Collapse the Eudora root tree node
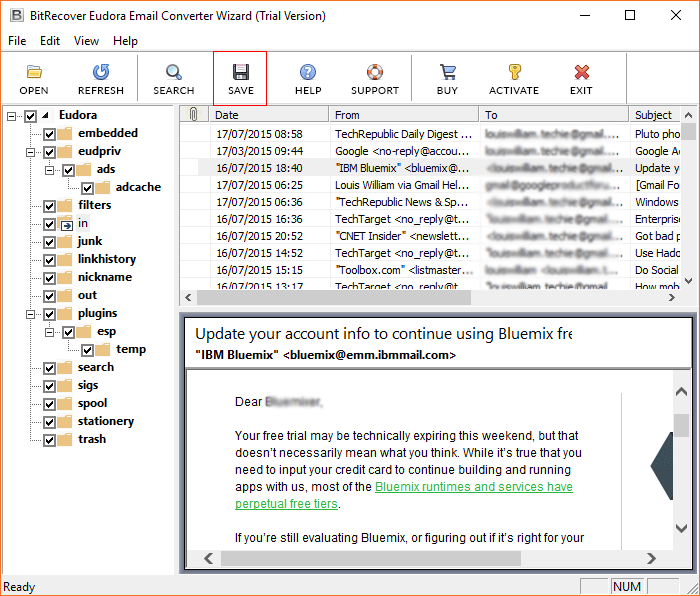Screen dimensions: 700x596 [x=11, y=116]
